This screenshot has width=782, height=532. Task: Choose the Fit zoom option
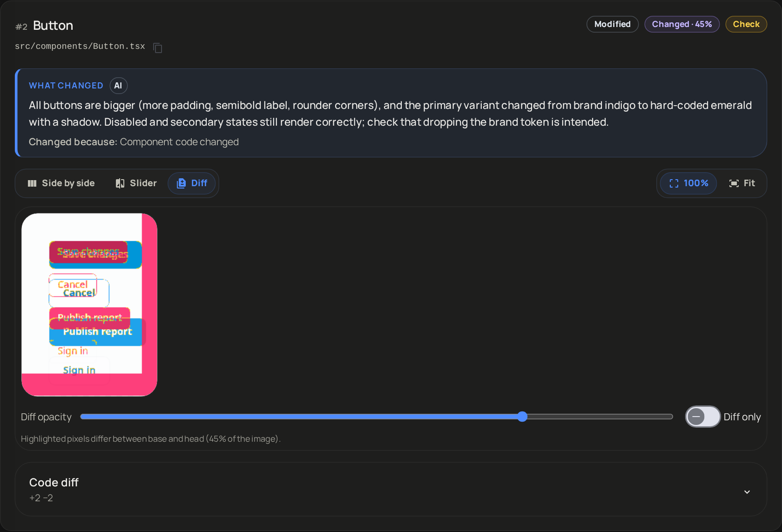tap(742, 183)
